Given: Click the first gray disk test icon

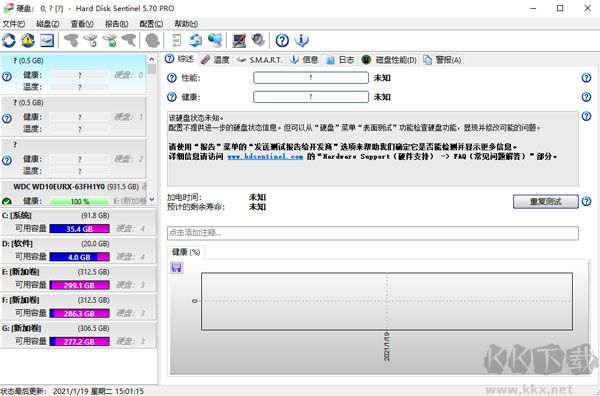Looking at the screenshot, I should (x=71, y=40).
